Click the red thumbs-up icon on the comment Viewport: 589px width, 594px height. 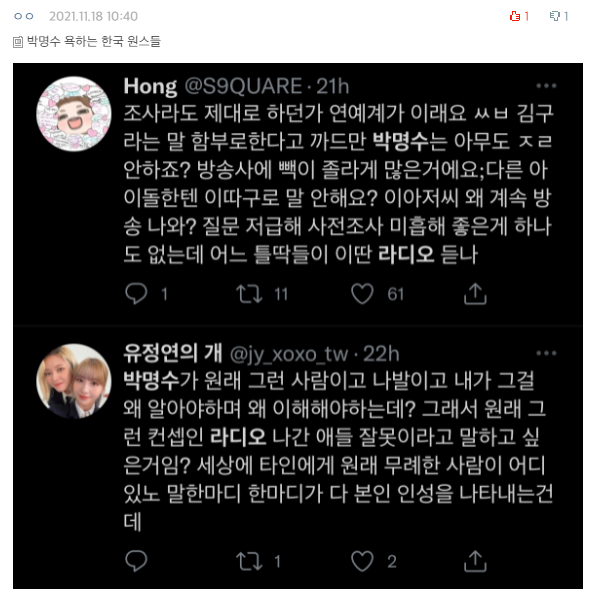pyautogui.click(x=515, y=16)
